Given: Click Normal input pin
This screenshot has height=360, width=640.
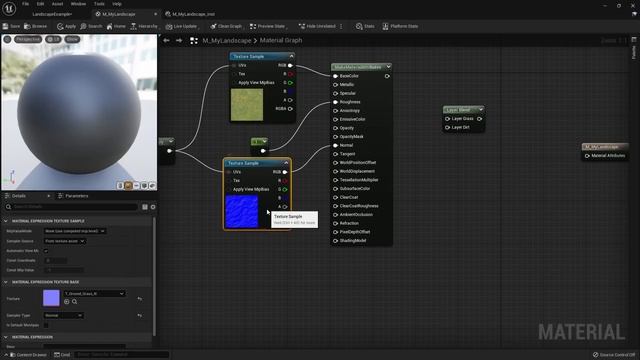Looking at the screenshot, I should [335, 145].
